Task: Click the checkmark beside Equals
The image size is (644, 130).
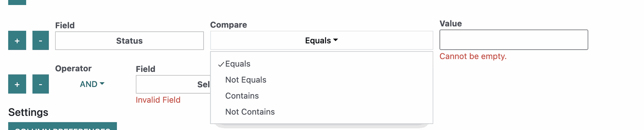Action: point(221,64)
